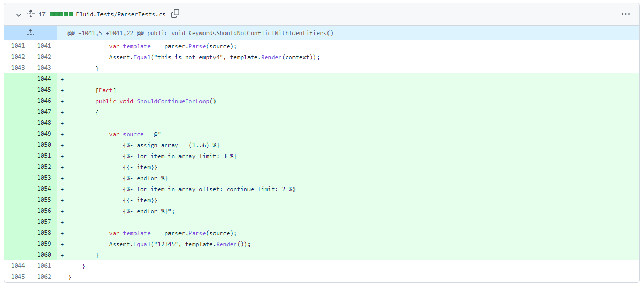Click the [Fact] attribute line
The height and width of the screenshot is (287, 644).
[106, 90]
